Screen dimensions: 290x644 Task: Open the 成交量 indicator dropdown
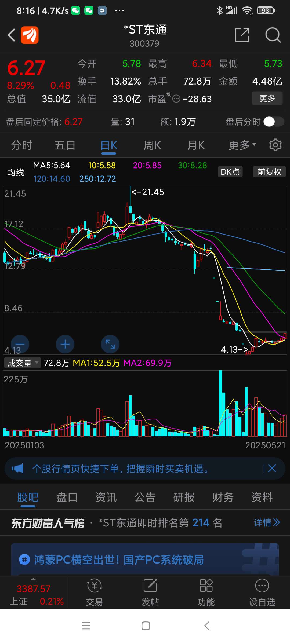[22, 363]
